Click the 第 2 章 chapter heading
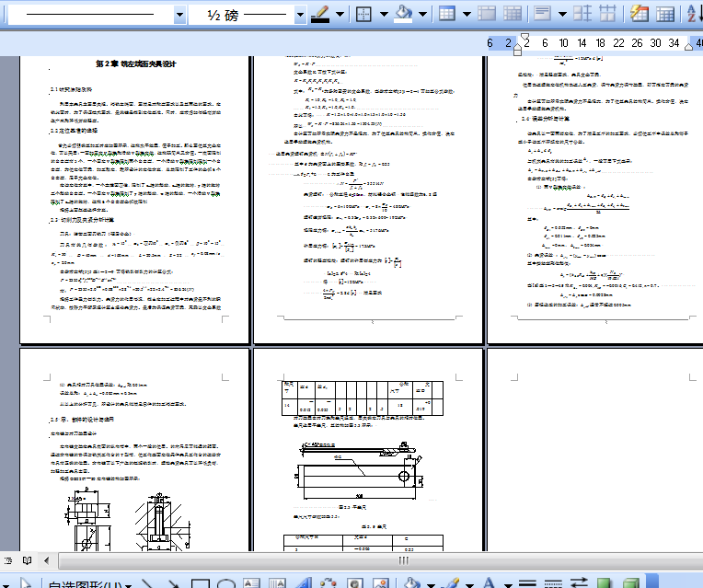 point(136,63)
